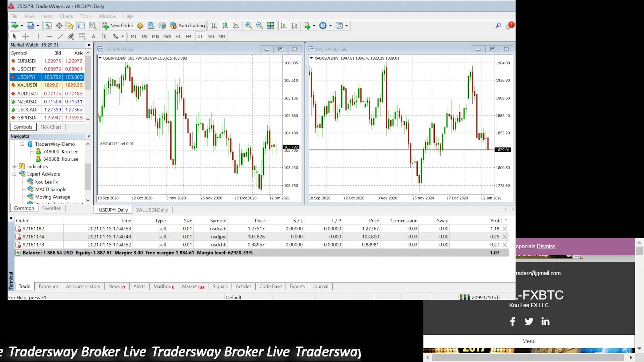
Task: Open the Menu button on webpage
Action: 529,341
